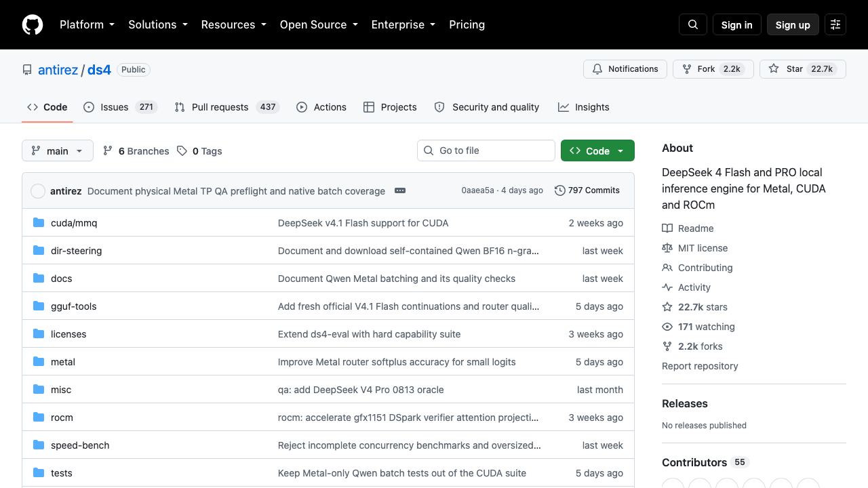Click the eye icon beside 171 watching
Viewport: 868px width, 488px height.
pyautogui.click(x=667, y=327)
